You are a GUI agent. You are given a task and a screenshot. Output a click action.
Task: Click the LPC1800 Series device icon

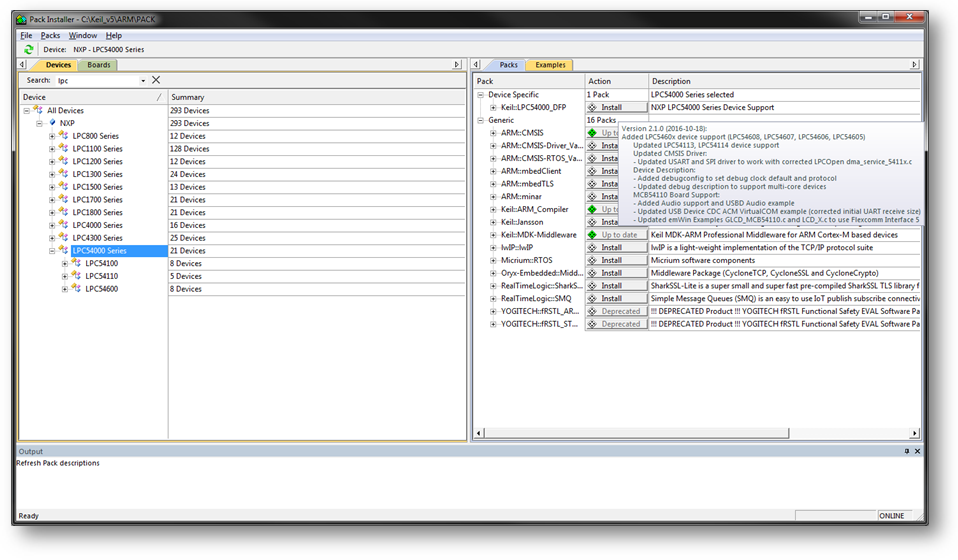[x=64, y=213]
